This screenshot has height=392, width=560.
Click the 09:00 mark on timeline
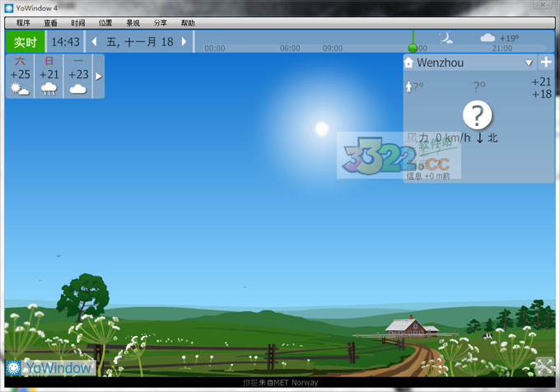(x=333, y=49)
